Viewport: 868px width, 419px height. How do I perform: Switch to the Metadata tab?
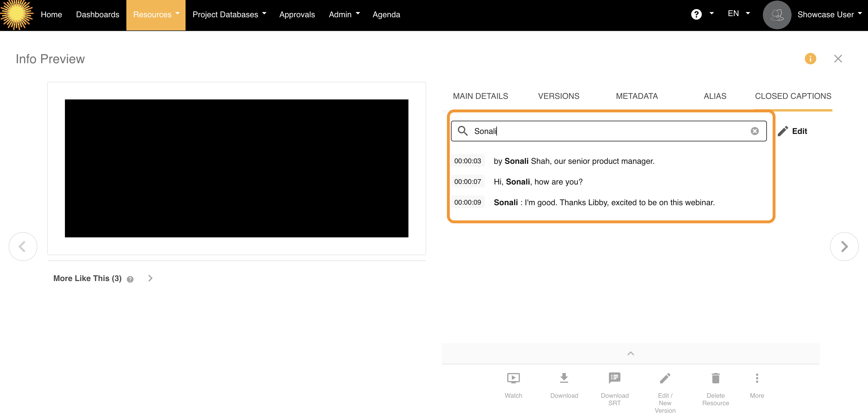[636, 96]
